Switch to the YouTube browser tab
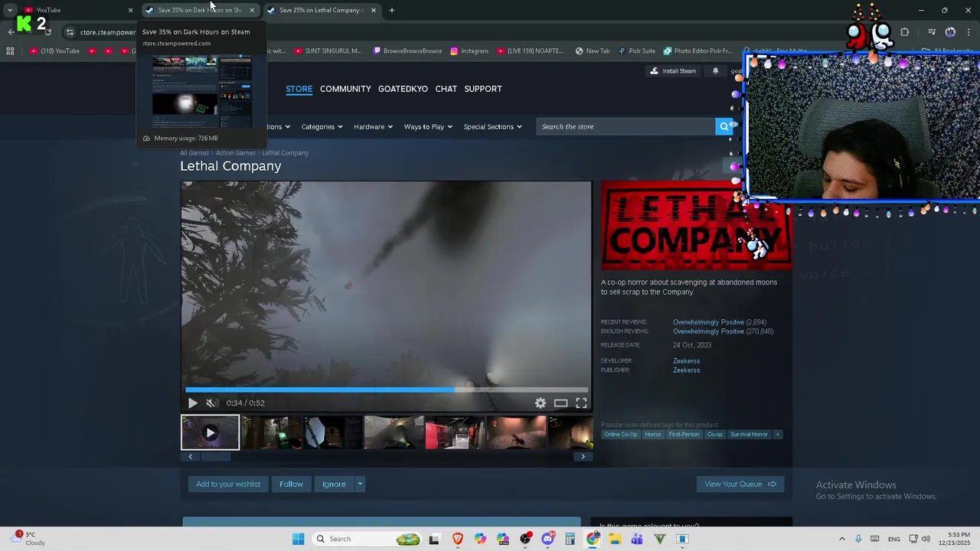 click(x=77, y=10)
